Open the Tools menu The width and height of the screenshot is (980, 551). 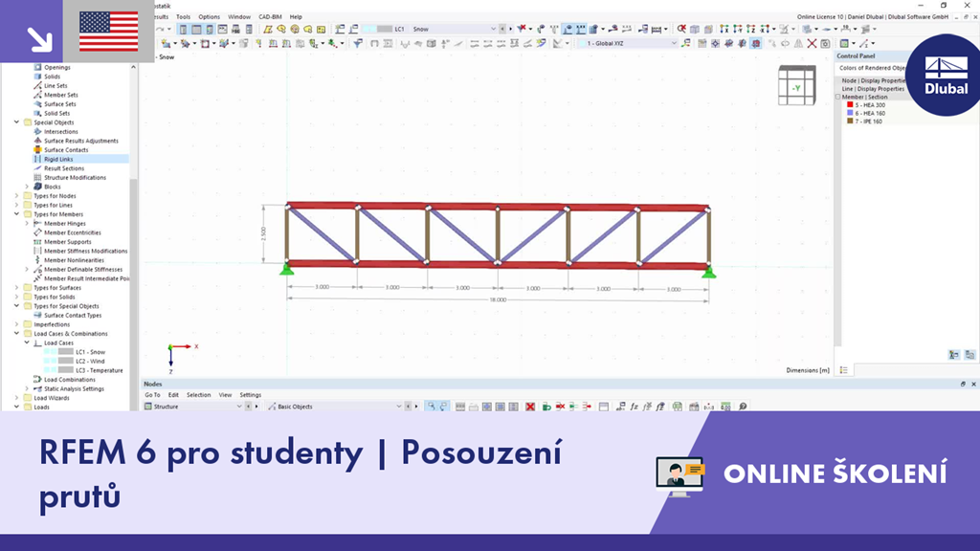pos(183,17)
